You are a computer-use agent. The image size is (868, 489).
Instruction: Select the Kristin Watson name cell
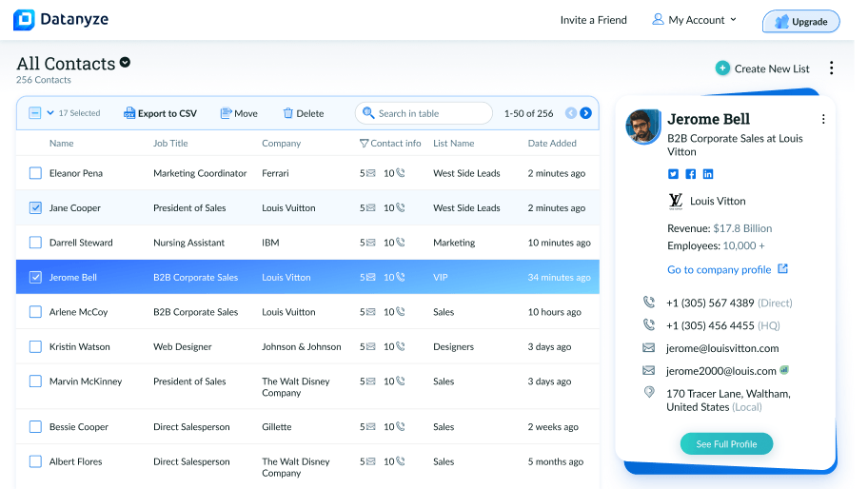(80, 347)
